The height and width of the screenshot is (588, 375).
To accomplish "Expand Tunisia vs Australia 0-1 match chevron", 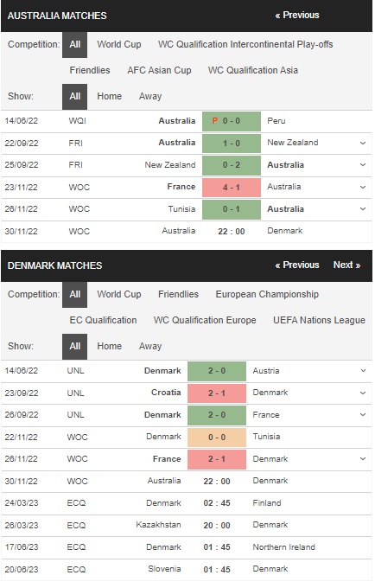I will 363,209.
